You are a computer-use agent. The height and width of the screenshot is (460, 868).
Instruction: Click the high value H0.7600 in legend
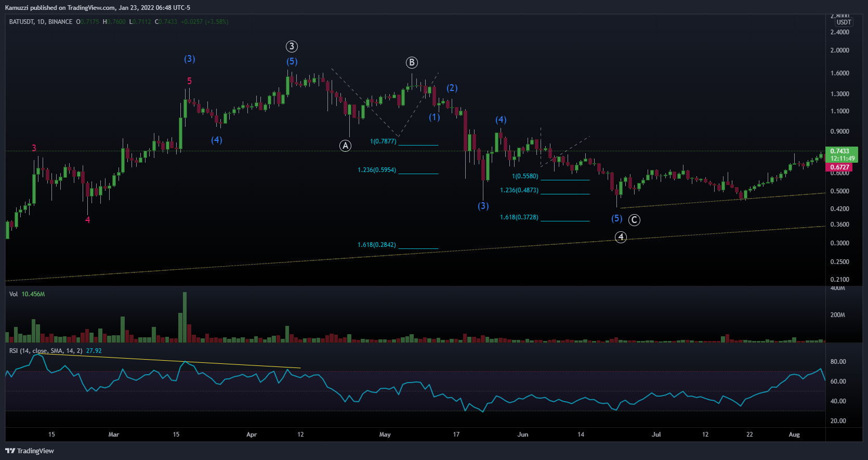click(x=114, y=22)
